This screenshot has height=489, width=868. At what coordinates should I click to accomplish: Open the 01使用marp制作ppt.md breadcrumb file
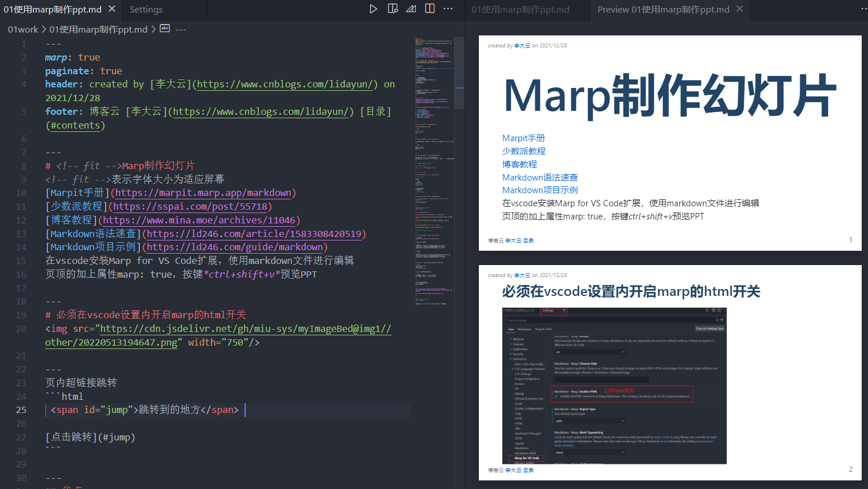coord(98,29)
